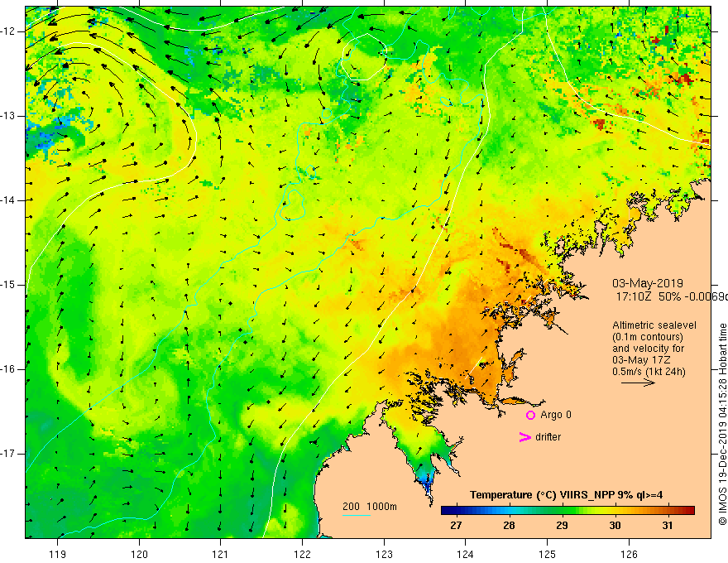Click the '-17' latitude axis label
728x563 pixels.
click(9, 454)
